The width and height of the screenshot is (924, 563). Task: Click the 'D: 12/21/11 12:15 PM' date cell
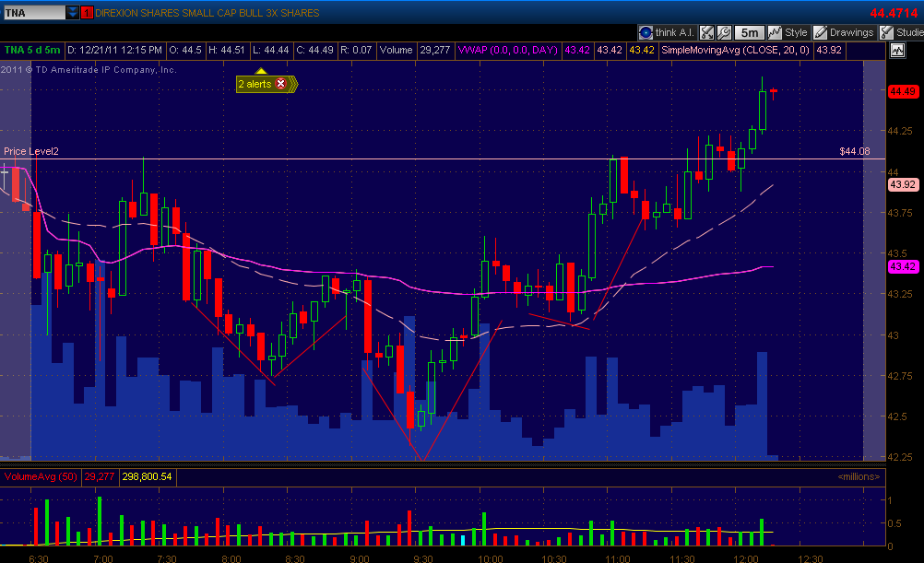pos(114,50)
